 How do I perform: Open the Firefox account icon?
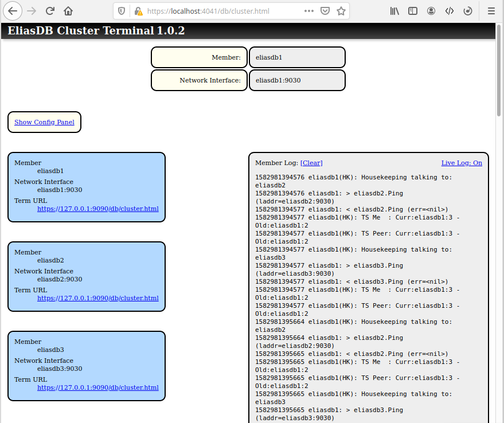431,11
